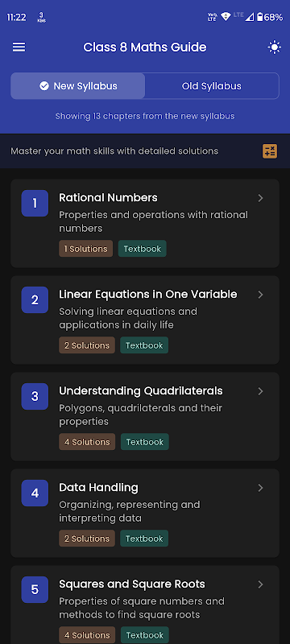This screenshot has height=644, width=290.
Task: Click Textbook tag under Linear Equations
Action: [x=144, y=345]
